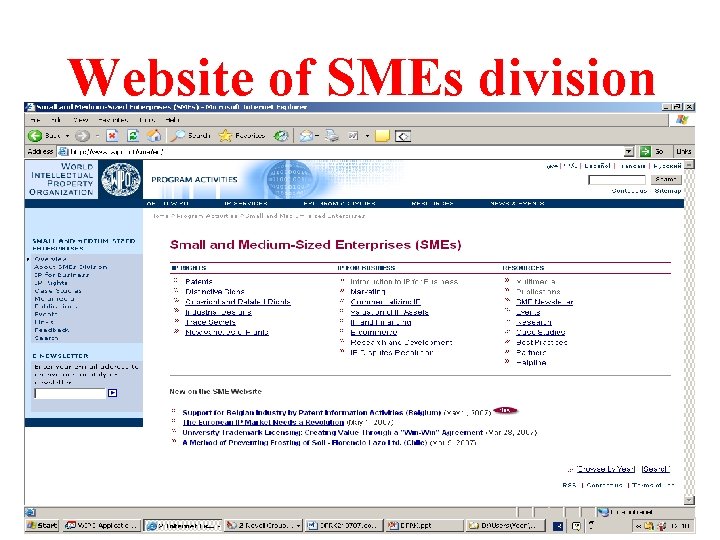Viewport: 720px width, 540px height.
Task: Open the Forward button history dropdown arrow
Action: (x=97, y=136)
